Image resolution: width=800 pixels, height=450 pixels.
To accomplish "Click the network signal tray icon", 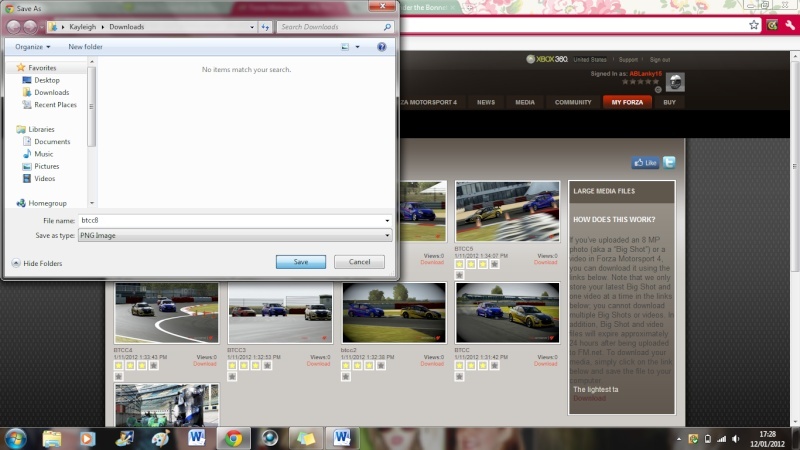I will (721, 439).
